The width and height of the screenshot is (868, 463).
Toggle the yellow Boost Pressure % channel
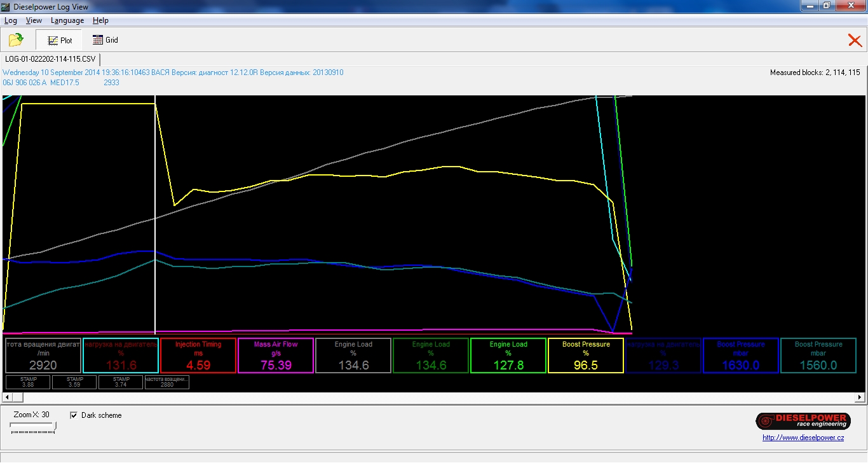585,356
